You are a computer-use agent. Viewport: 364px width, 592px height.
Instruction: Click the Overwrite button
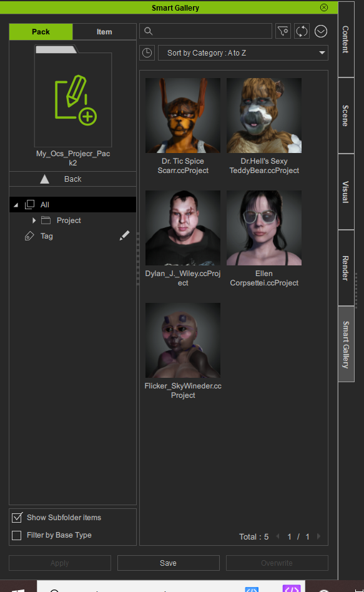click(277, 563)
